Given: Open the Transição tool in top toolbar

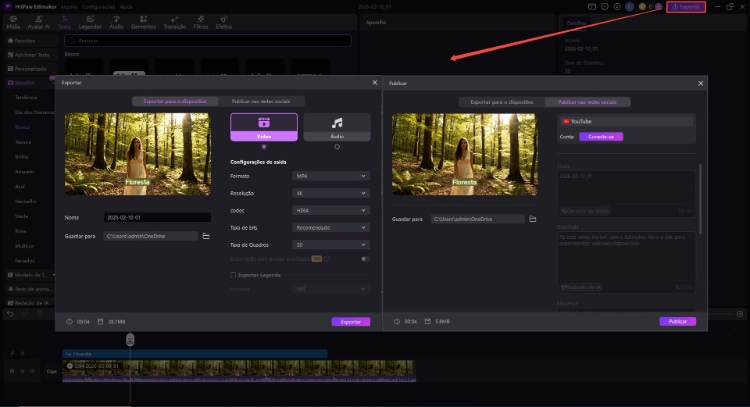Looking at the screenshot, I should click(x=174, y=22).
